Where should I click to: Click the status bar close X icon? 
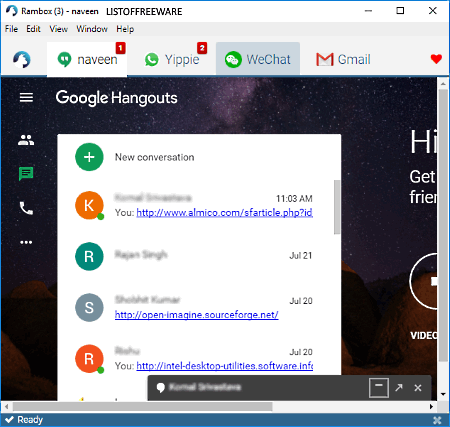pos(437,420)
